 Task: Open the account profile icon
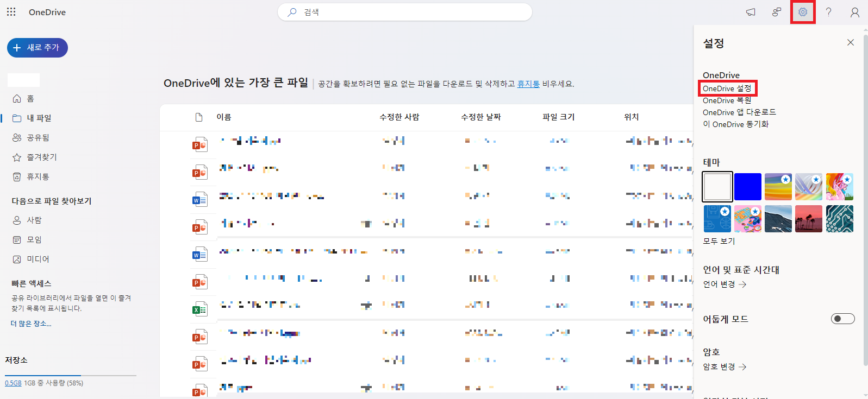tap(855, 12)
